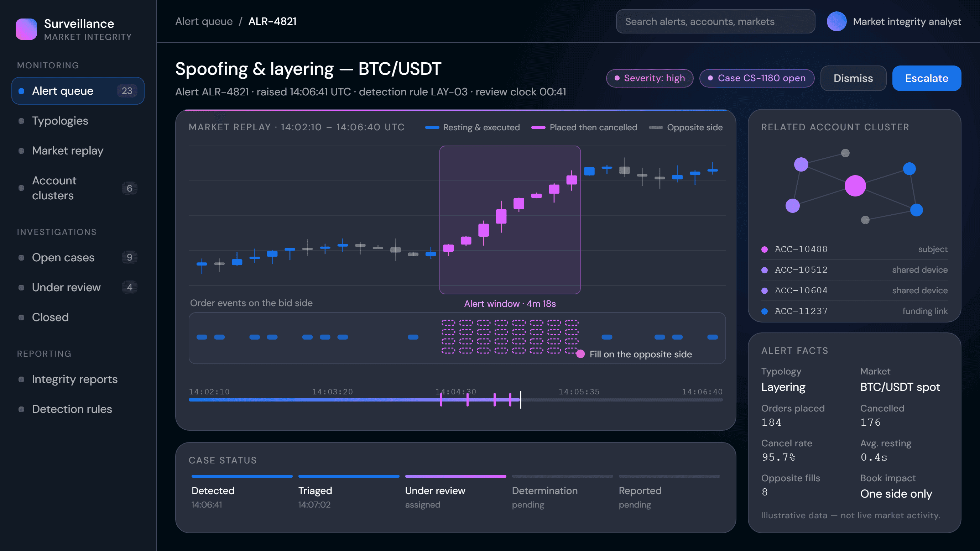
Task: Show Open cases list
Action: click(78, 257)
